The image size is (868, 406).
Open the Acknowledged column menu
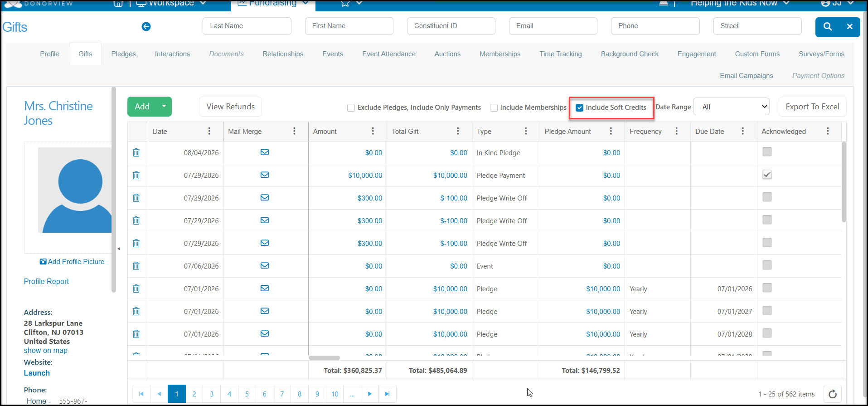828,131
